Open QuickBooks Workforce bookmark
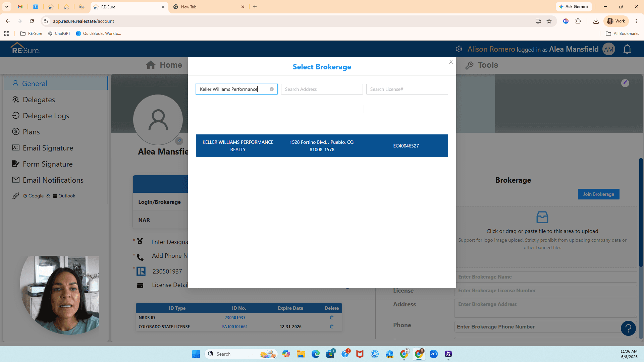Image resolution: width=644 pixels, height=362 pixels. pos(99,34)
